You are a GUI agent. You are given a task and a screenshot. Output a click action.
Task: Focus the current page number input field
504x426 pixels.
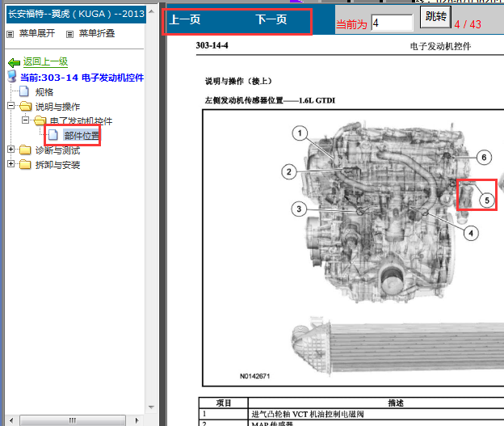point(392,23)
